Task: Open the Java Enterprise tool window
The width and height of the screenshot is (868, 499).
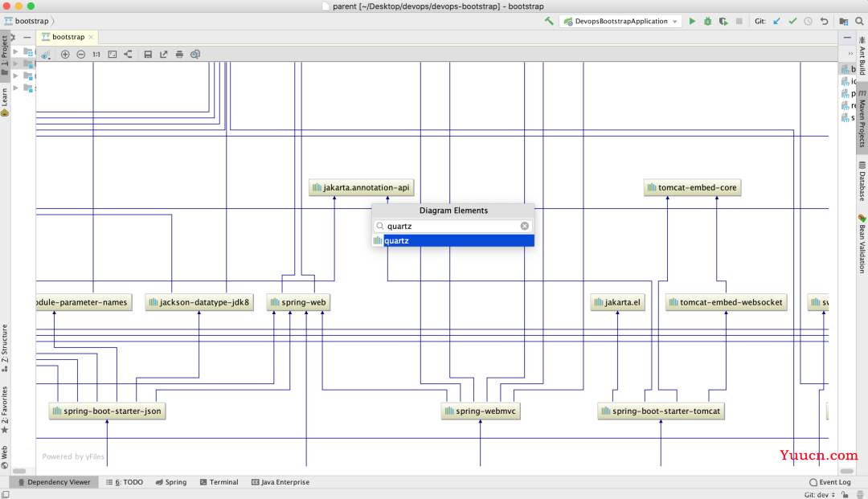Action: click(280, 482)
